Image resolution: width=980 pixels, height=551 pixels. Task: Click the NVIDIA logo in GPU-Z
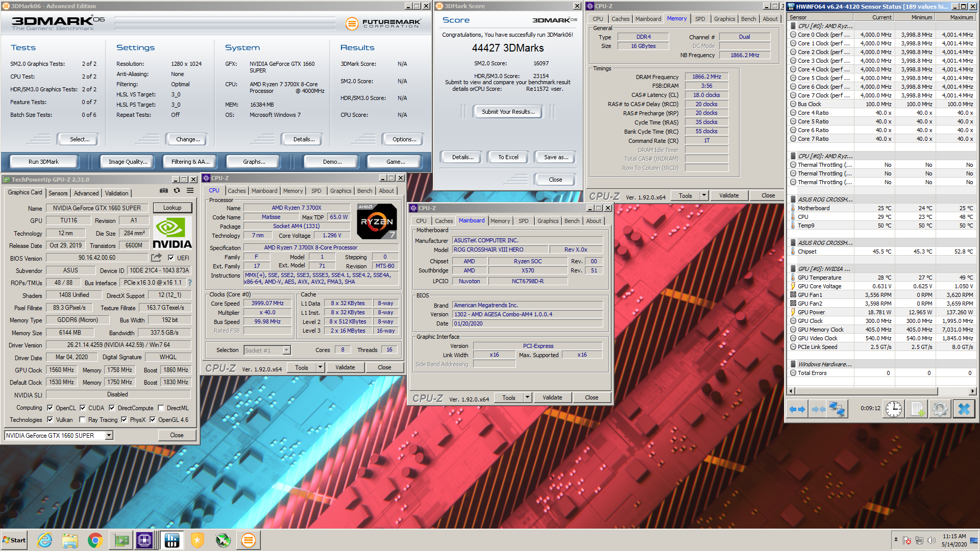(173, 233)
